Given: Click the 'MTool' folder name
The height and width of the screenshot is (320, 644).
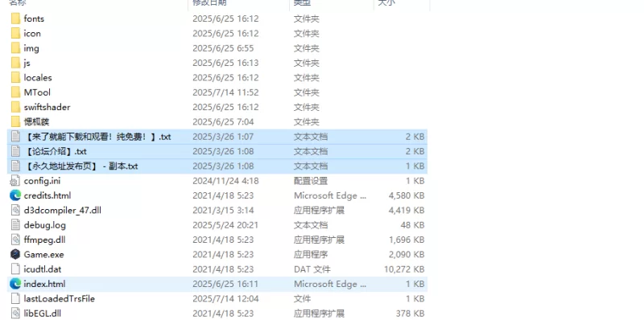Looking at the screenshot, I should (37, 92).
